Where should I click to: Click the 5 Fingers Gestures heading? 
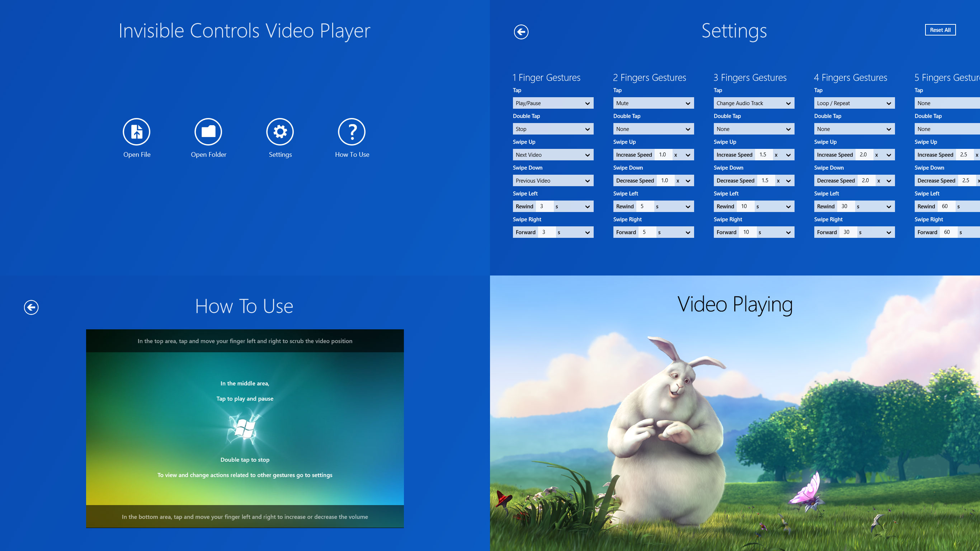[x=947, y=77]
